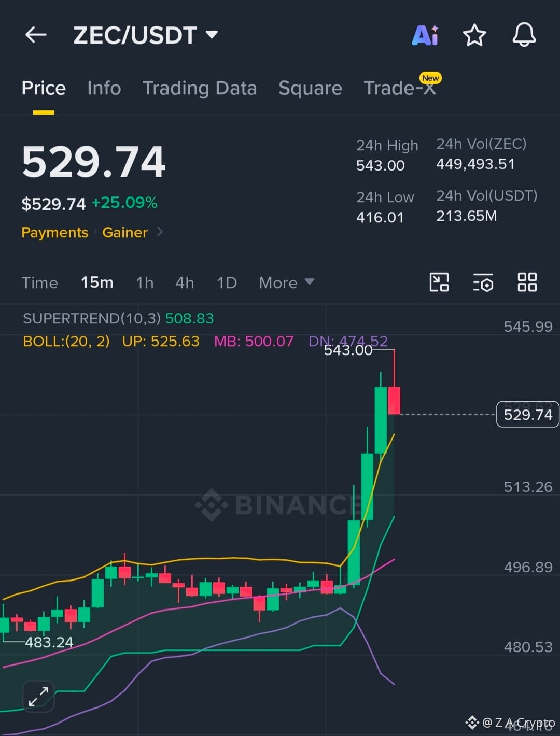Click the 513.26 price axis label
The width and height of the screenshot is (560, 736).
[x=528, y=487]
